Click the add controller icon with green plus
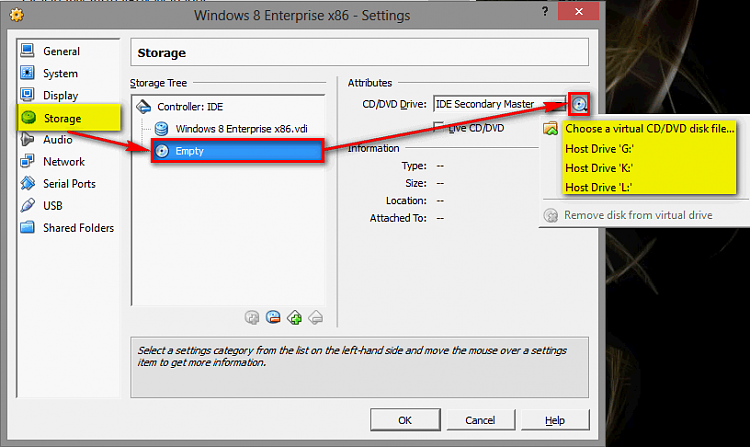Screen dimensions: 750x447 [294, 317]
